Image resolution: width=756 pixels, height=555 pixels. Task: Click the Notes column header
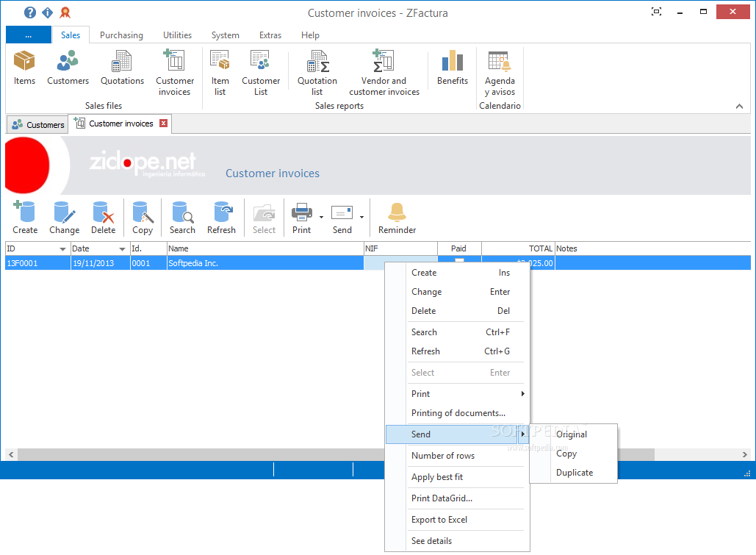click(x=653, y=248)
